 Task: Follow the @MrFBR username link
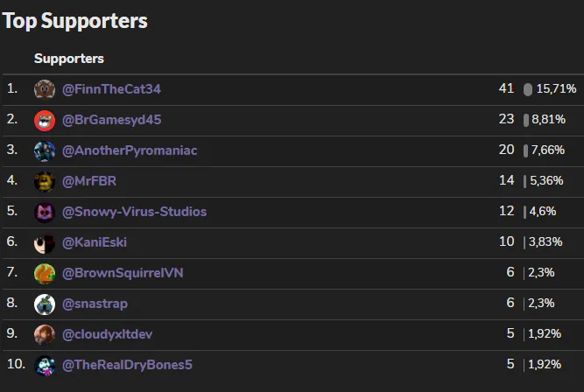coord(89,181)
